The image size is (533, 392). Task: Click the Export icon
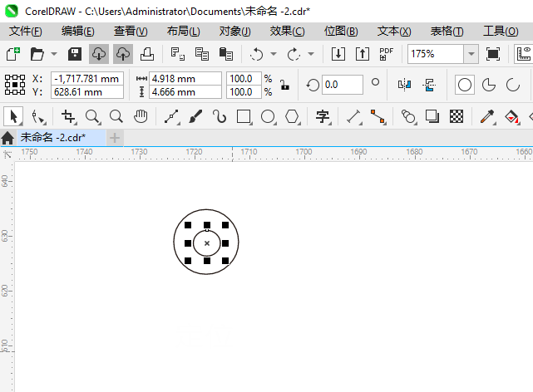[363, 54]
